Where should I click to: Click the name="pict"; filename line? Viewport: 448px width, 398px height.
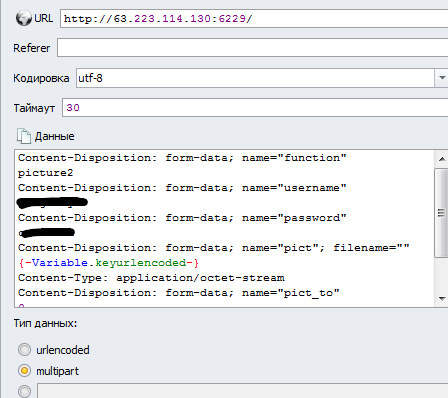(x=213, y=248)
